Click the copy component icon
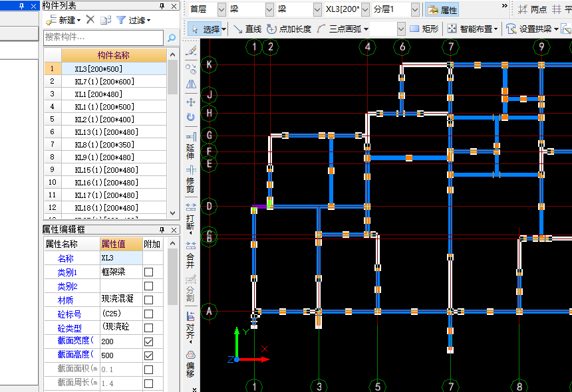572x392 pixels. tap(106, 20)
